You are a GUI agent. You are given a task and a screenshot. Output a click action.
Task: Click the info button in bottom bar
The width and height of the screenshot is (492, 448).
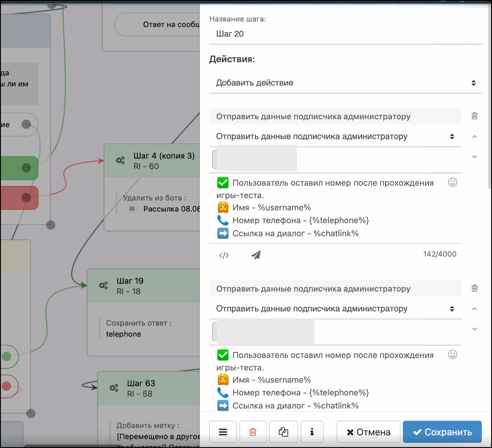coord(312,432)
